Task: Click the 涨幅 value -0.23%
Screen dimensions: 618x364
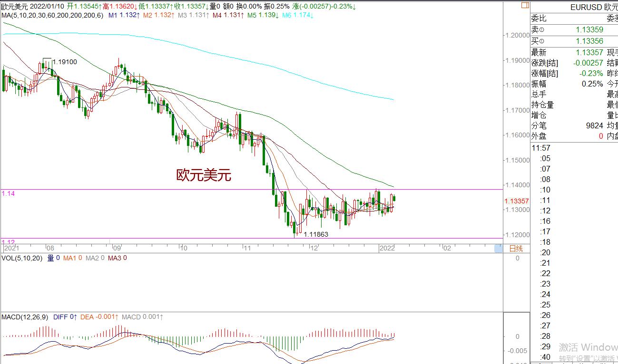Action: [591, 74]
